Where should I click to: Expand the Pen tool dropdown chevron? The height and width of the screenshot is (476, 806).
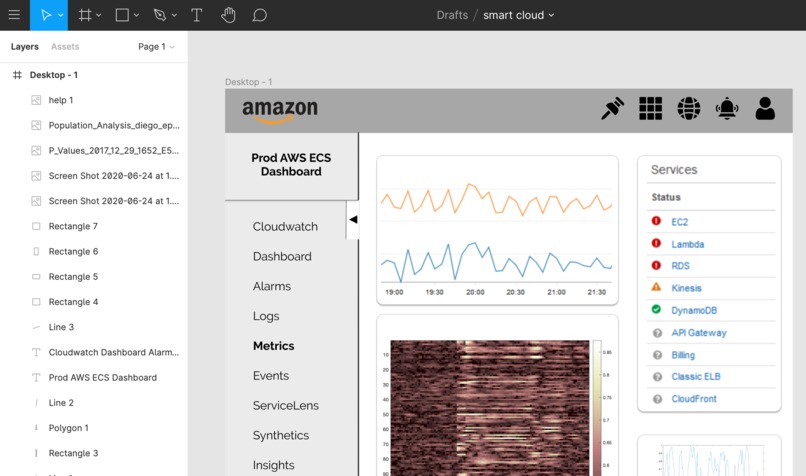(174, 15)
